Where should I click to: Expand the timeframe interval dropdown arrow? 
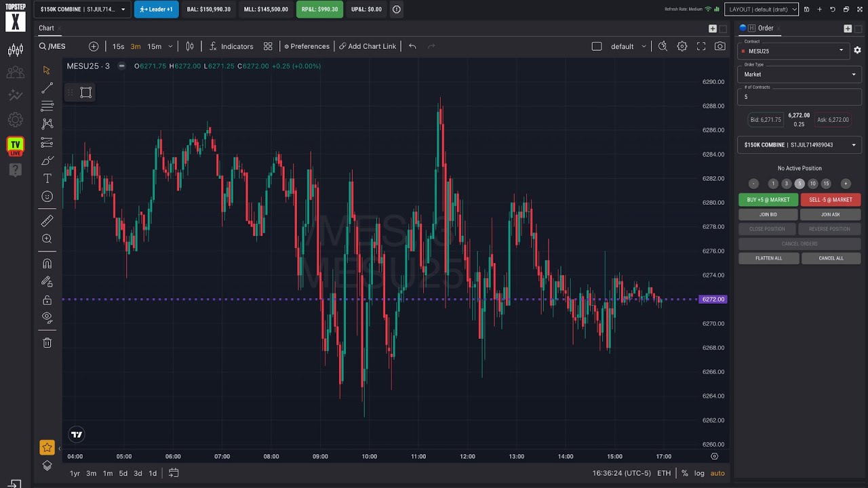(x=170, y=46)
